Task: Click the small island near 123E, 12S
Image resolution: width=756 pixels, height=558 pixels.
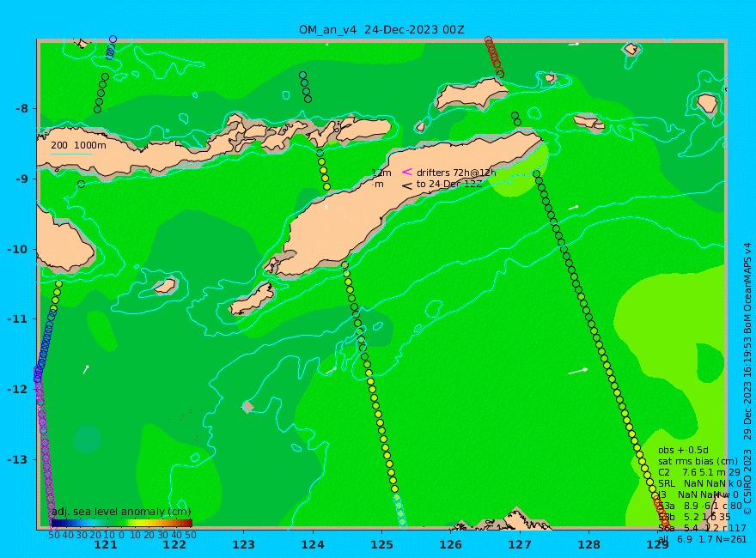Action: click(247, 407)
